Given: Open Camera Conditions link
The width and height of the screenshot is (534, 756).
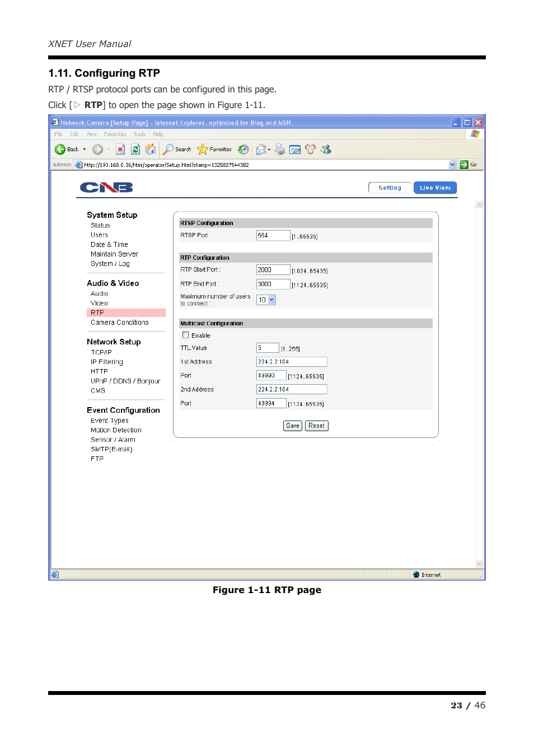Looking at the screenshot, I should [120, 323].
